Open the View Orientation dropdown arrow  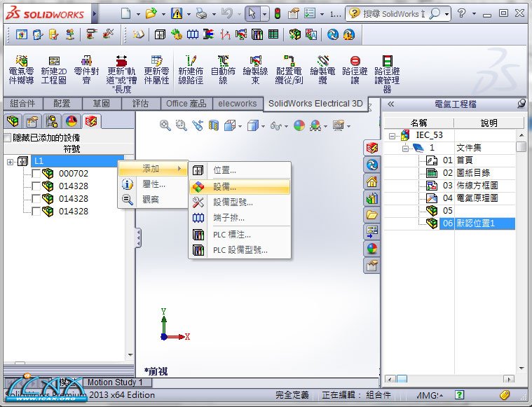[x=240, y=126]
